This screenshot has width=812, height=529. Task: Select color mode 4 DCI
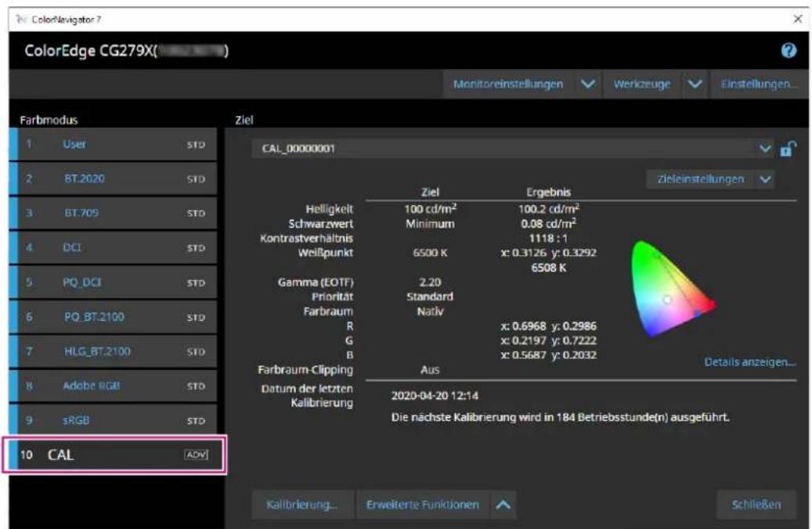(x=113, y=247)
